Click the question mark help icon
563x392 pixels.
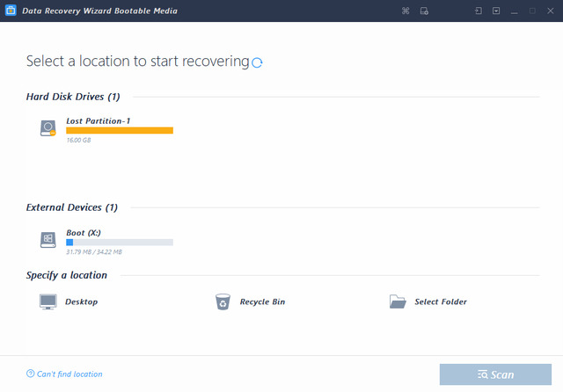[x=31, y=374]
